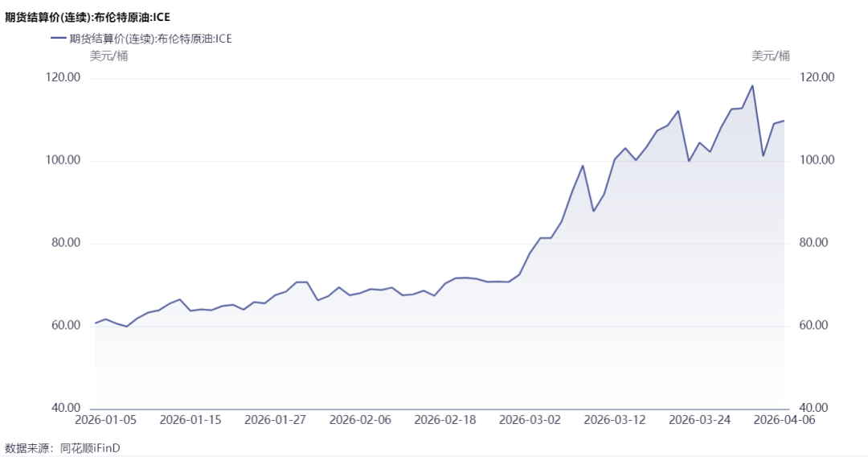Image resolution: width=868 pixels, height=457 pixels.
Task: Click the date label 2026-01-05
Action: pyautogui.click(x=105, y=420)
